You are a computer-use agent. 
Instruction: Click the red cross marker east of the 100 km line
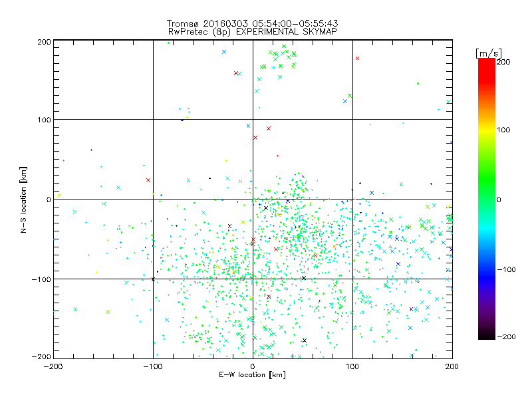pos(357,59)
